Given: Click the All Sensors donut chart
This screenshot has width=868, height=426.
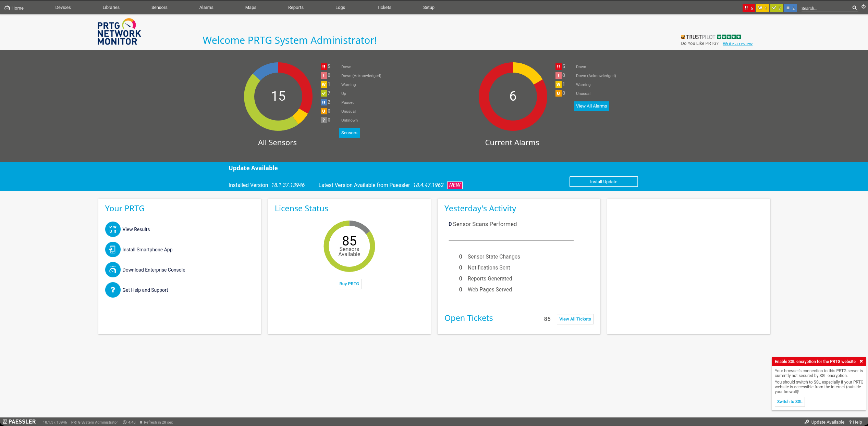Looking at the screenshot, I should click(278, 96).
